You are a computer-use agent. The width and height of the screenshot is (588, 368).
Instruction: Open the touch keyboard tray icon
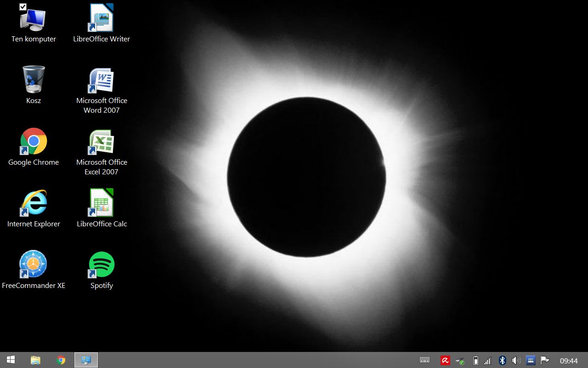(x=424, y=360)
